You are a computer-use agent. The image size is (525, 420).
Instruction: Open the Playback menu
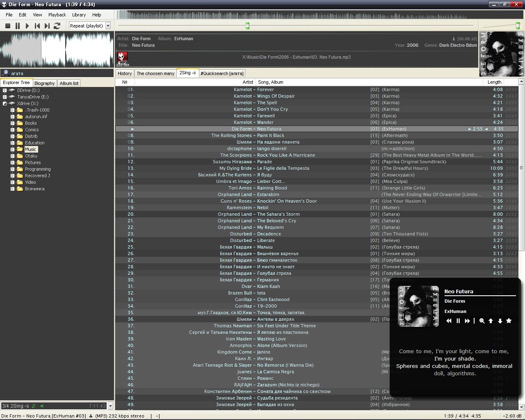pyautogui.click(x=57, y=15)
